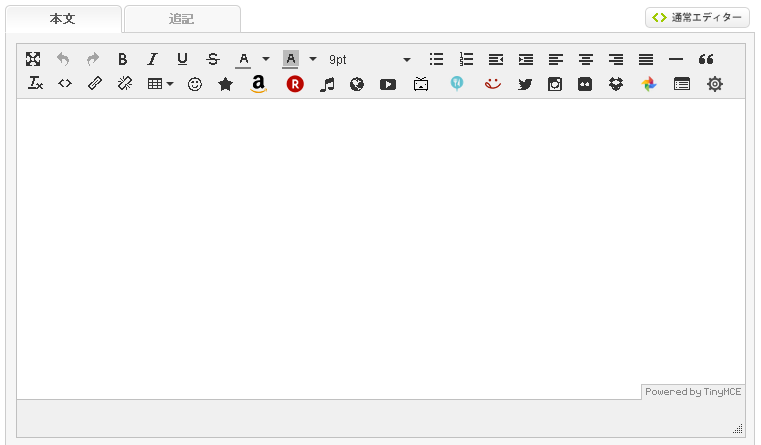This screenshot has height=445, width=761.
Task: Click the undo arrow
Action: pos(63,59)
